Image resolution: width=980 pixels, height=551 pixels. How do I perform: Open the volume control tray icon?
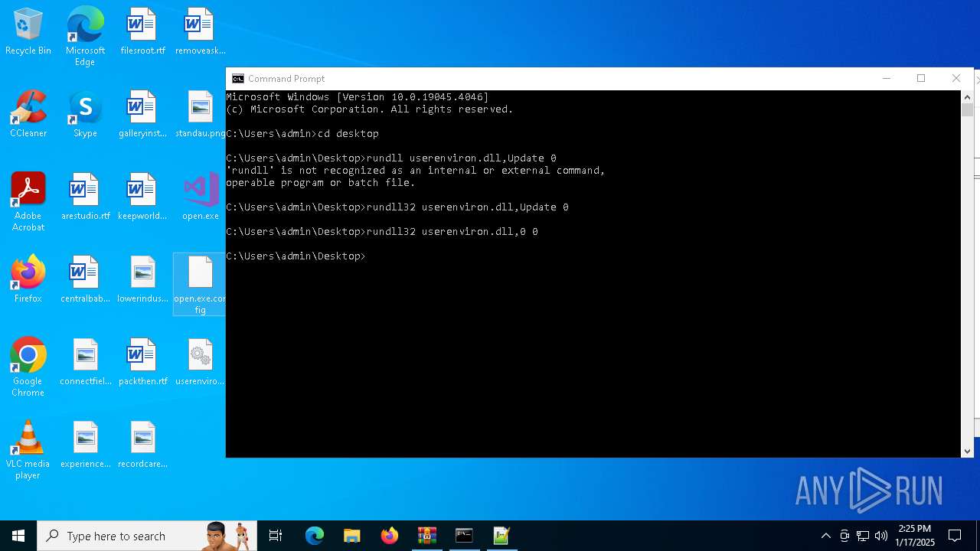pyautogui.click(x=880, y=536)
